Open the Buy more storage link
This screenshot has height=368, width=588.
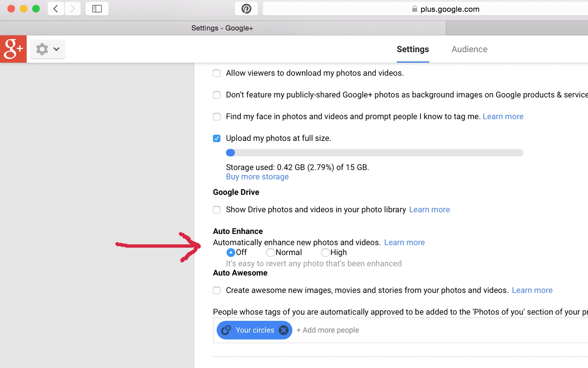point(257,177)
